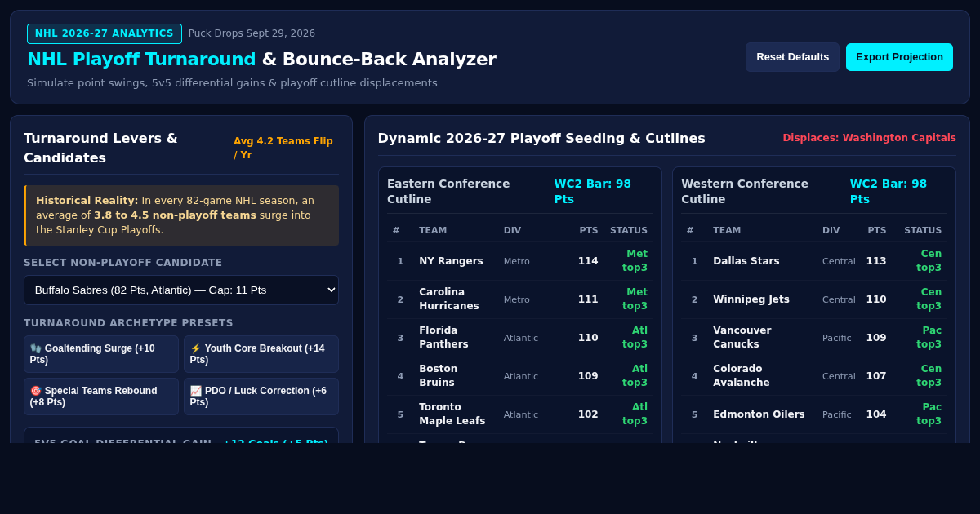Click the Turnaround Levers & Candidates heading
This screenshot has width=980, height=514.
pos(100,148)
